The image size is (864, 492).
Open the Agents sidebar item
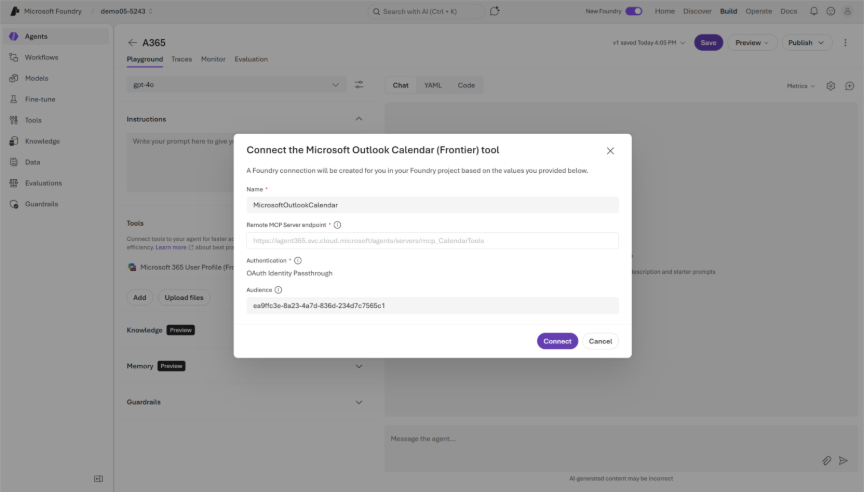[x=55, y=36]
